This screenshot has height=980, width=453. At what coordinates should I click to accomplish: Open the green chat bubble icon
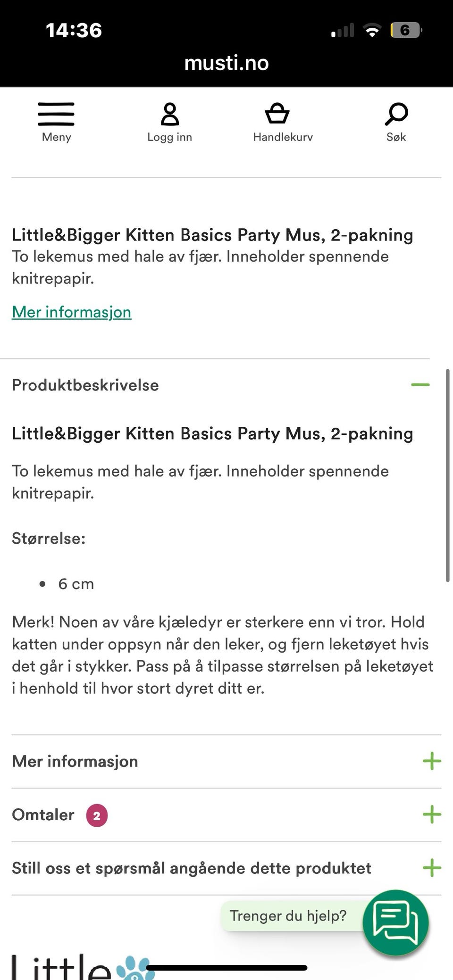[x=395, y=922]
